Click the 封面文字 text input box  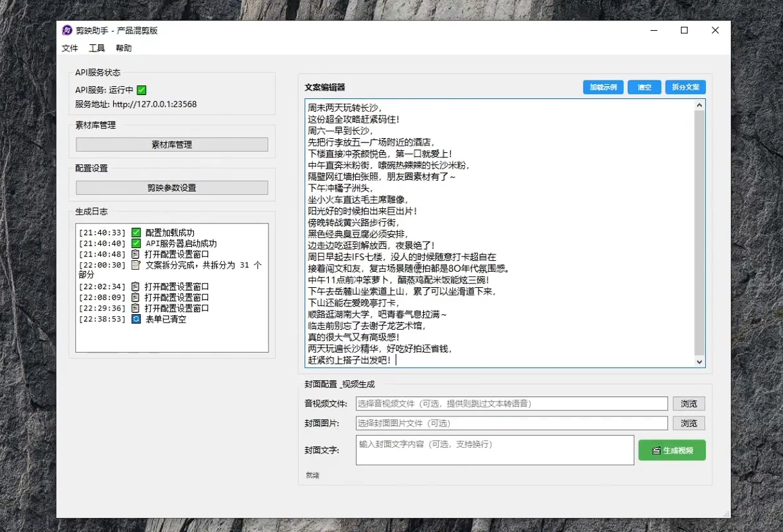point(495,450)
